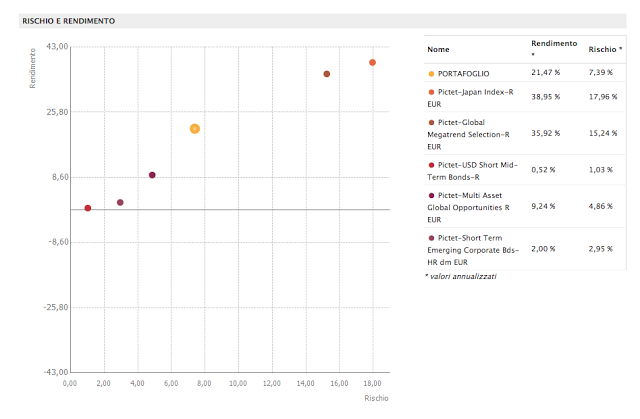
Task: Select the Pictet-Japan Index point on the chart
Action: click(x=372, y=63)
